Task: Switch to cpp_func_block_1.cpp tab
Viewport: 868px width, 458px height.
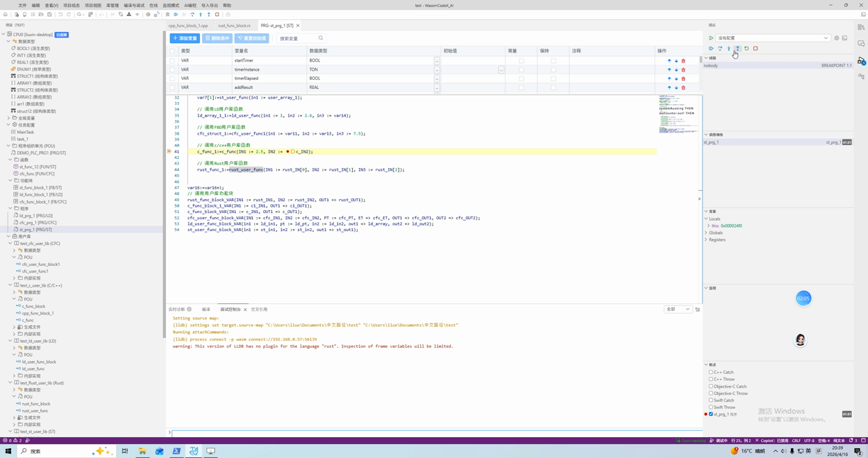Action: [187, 26]
